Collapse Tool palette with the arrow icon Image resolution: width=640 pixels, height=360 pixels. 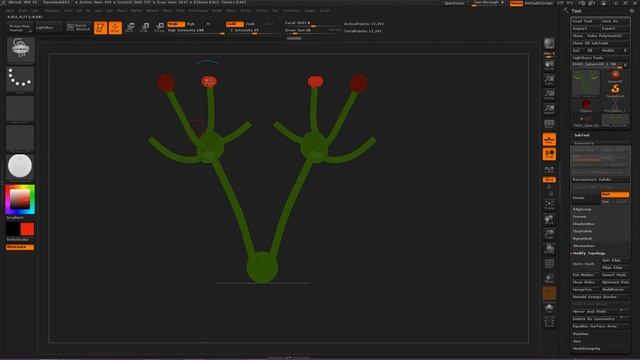coord(566,11)
